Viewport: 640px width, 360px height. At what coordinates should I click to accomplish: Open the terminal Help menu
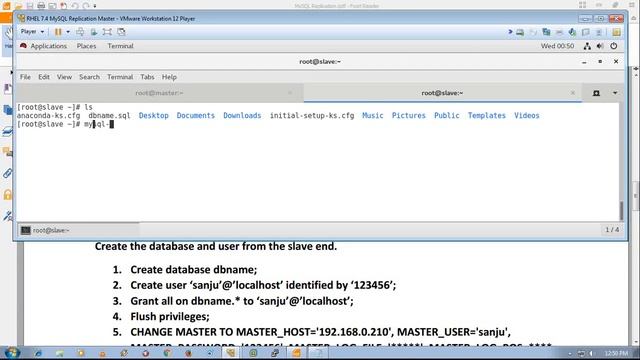pyautogui.click(x=169, y=77)
